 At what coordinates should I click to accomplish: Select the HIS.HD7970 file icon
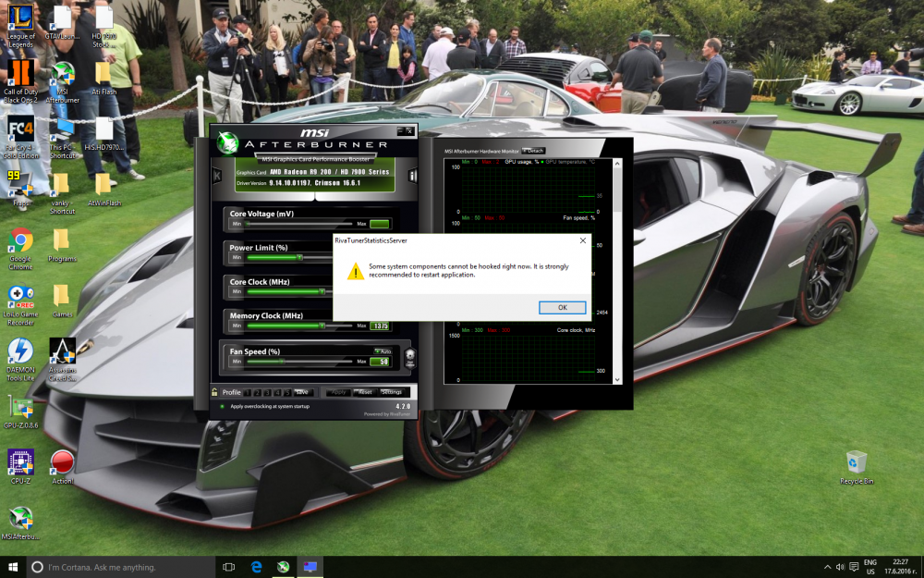tap(104, 133)
